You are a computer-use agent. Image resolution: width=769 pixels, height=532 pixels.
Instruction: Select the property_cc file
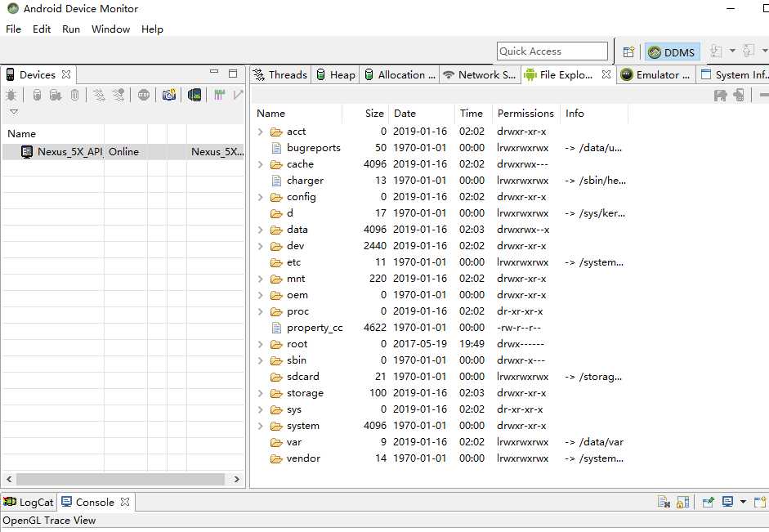tap(315, 328)
